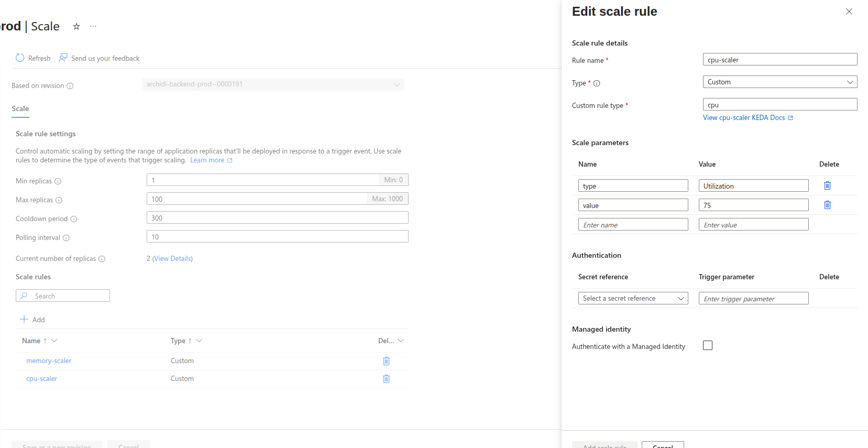Image resolution: width=868 pixels, height=448 pixels.
Task: Click the favorite star icon beside Scale
Action: [x=76, y=26]
